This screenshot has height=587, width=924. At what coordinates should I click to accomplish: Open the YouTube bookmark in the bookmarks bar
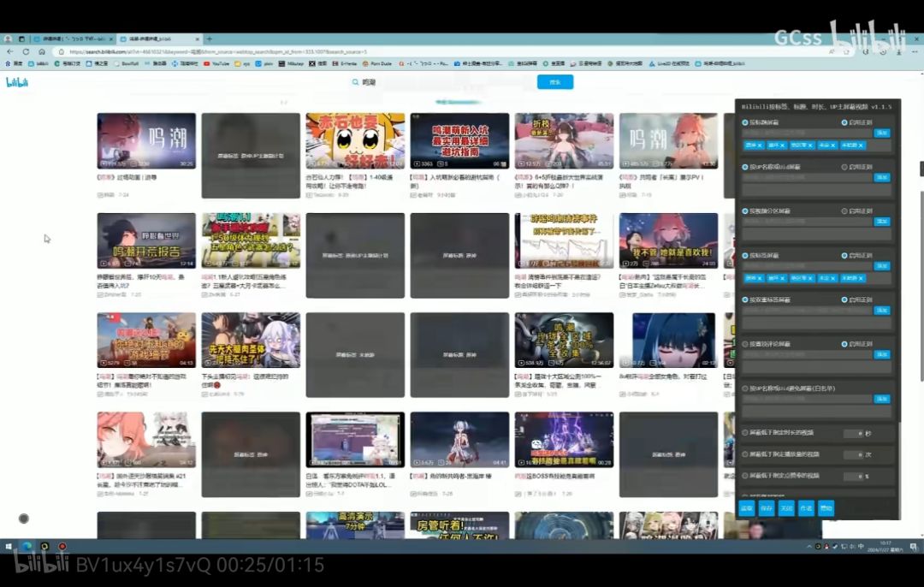[x=216, y=63]
